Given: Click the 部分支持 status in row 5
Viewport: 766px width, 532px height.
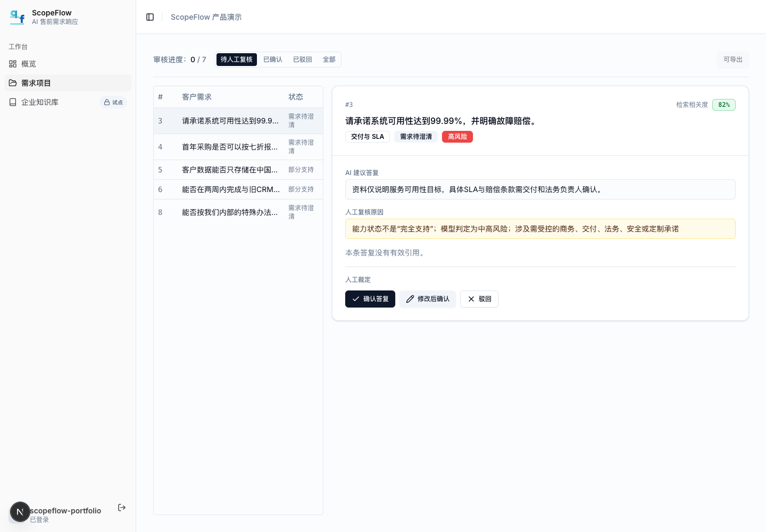Looking at the screenshot, I should (x=301, y=170).
